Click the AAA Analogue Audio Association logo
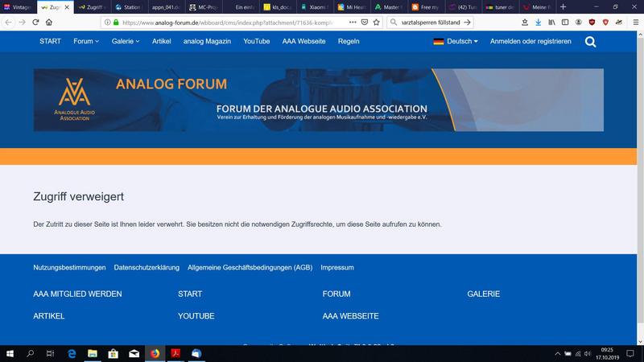 (x=74, y=99)
